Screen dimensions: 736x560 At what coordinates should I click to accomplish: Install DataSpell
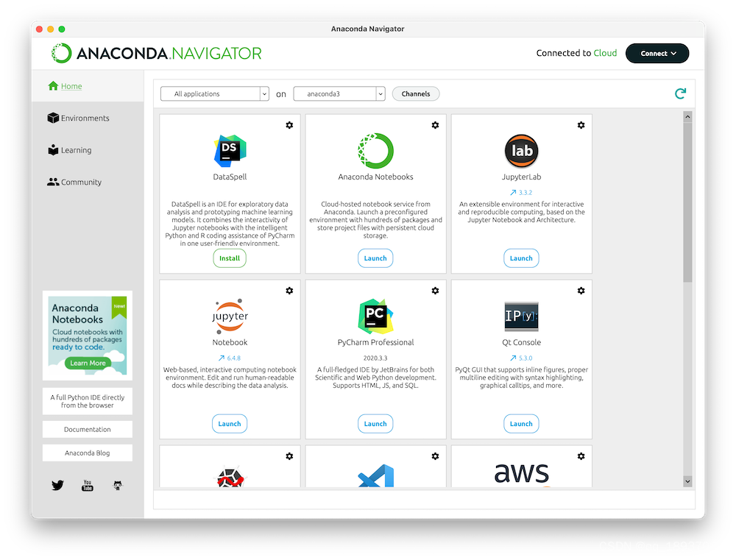click(230, 258)
